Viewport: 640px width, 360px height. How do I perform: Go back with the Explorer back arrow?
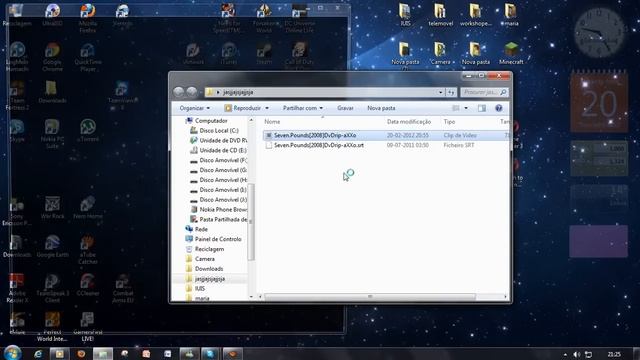tap(178, 92)
